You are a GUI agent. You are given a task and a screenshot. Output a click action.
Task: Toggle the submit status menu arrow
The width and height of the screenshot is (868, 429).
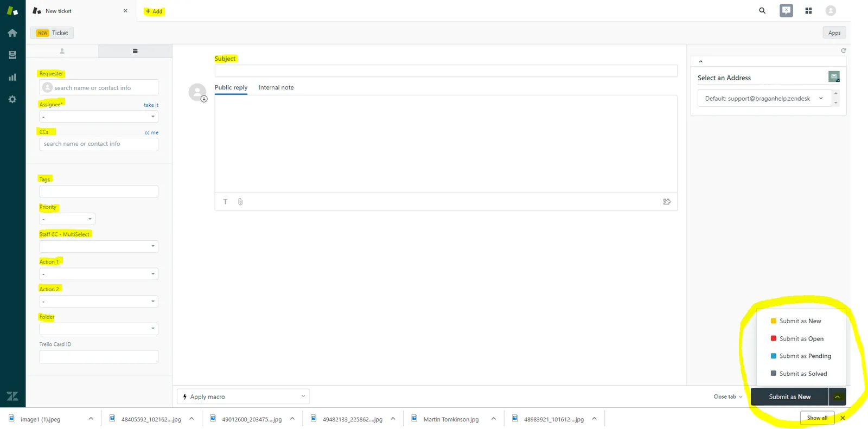click(x=838, y=397)
